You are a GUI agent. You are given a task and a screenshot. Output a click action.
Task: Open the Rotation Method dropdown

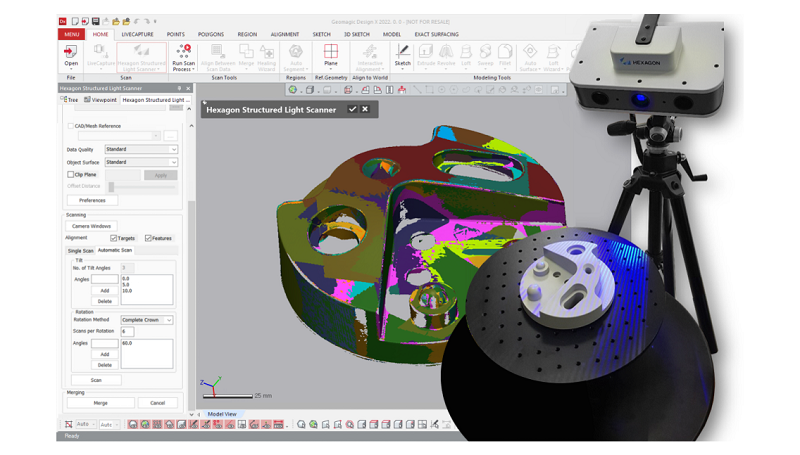tap(147, 320)
